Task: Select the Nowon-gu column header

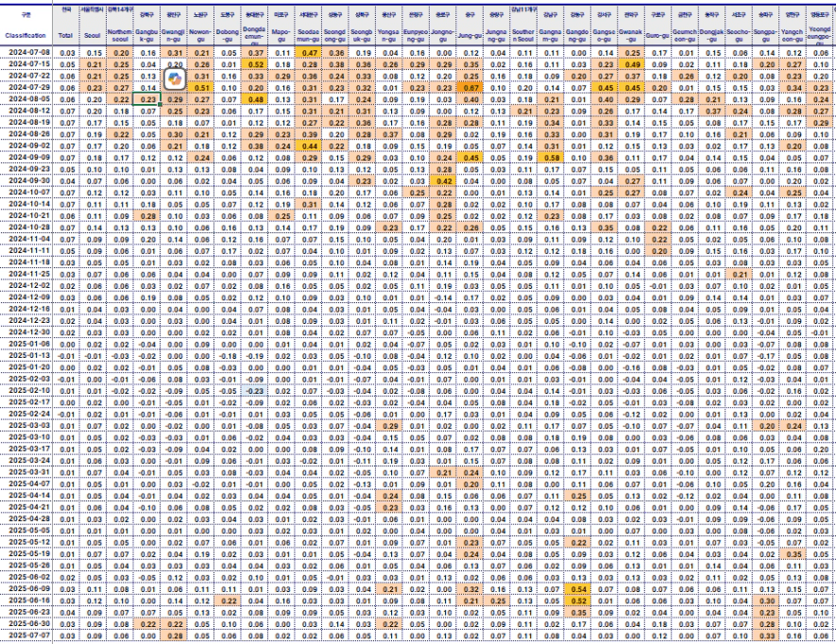Action: (x=200, y=36)
